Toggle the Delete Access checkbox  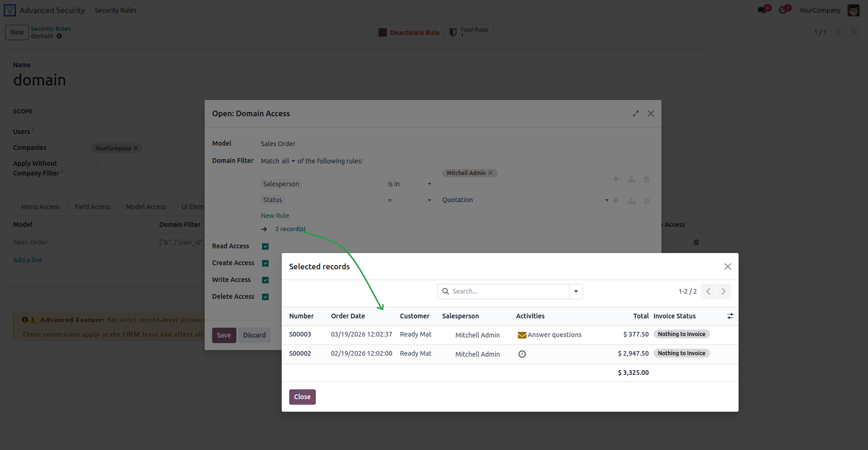click(265, 297)
